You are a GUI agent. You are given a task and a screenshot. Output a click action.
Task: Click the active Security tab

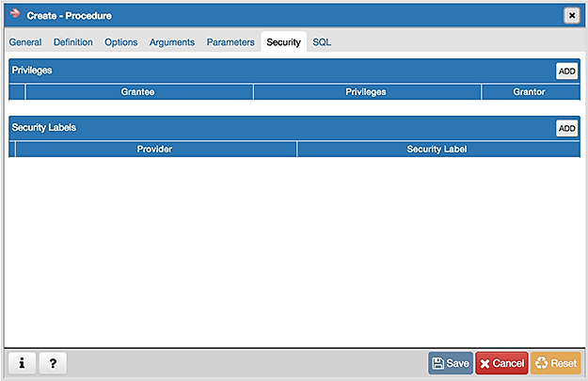283,42
